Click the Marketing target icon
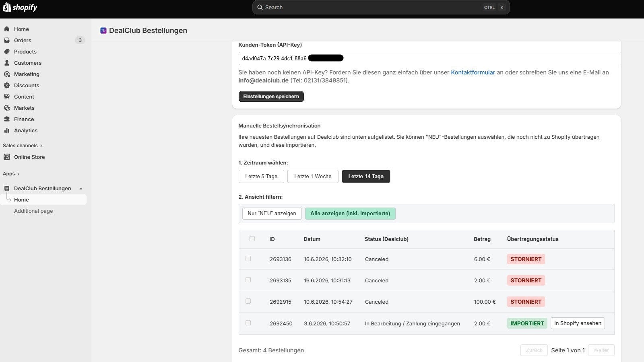 pos(7,74)
